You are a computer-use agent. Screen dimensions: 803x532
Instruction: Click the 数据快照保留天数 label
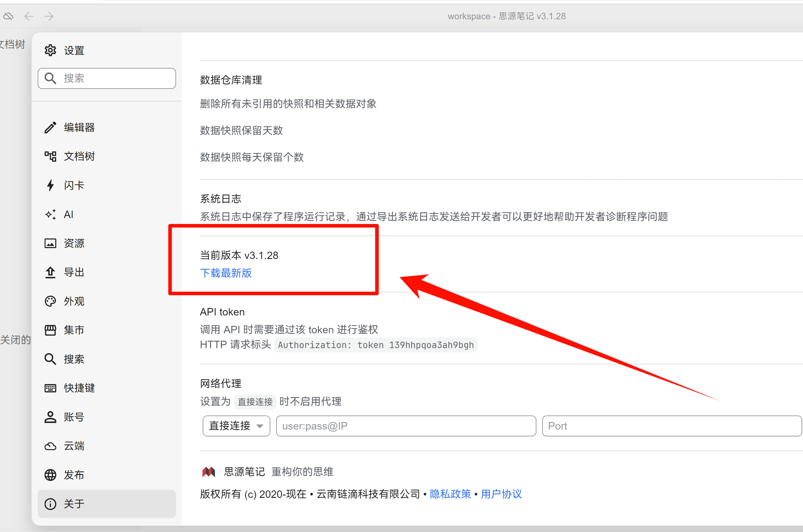(x=241, y=130)
